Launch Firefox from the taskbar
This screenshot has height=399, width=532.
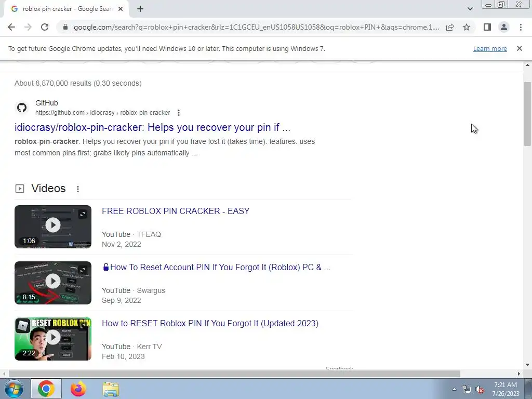pos(78,389)
